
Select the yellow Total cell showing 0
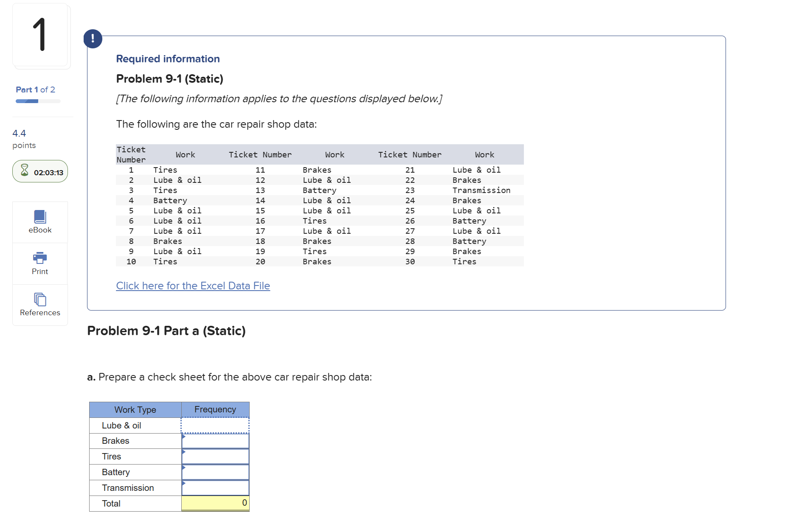[215, 503]
